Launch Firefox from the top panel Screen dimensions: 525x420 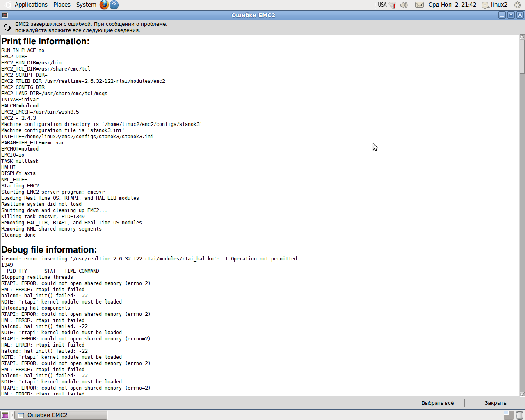click(104, 5)
